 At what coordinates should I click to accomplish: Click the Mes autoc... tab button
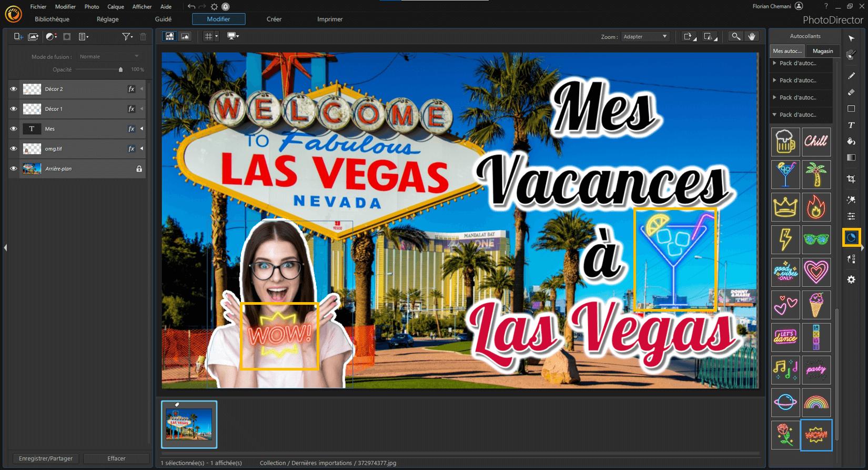[788, 51]
